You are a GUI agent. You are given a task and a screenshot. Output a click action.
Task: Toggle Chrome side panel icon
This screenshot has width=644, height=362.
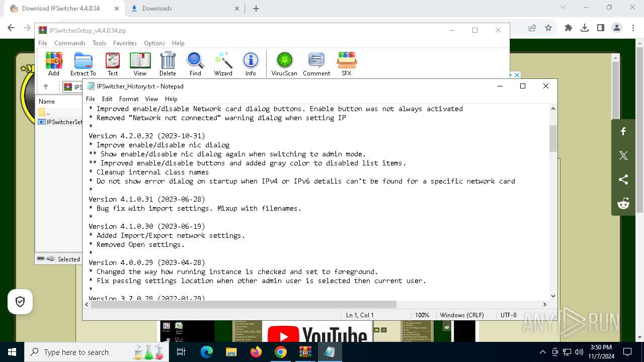coord(601,28)
